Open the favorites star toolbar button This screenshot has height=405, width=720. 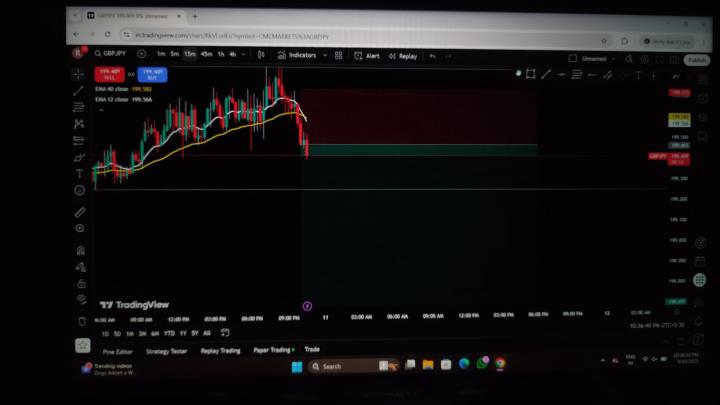point(83,345)
